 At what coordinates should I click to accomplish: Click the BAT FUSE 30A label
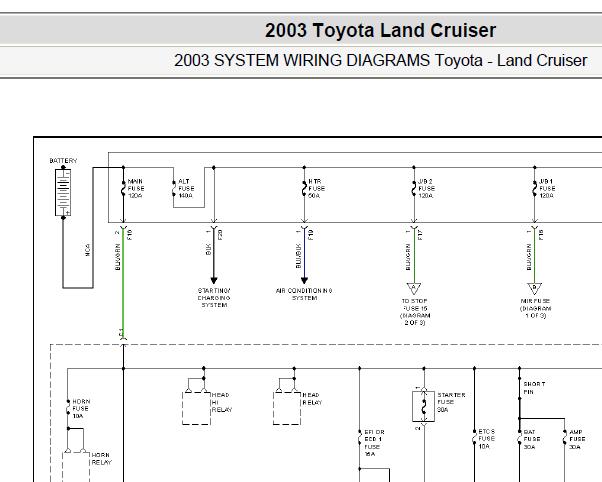click(x=532, y=439)
